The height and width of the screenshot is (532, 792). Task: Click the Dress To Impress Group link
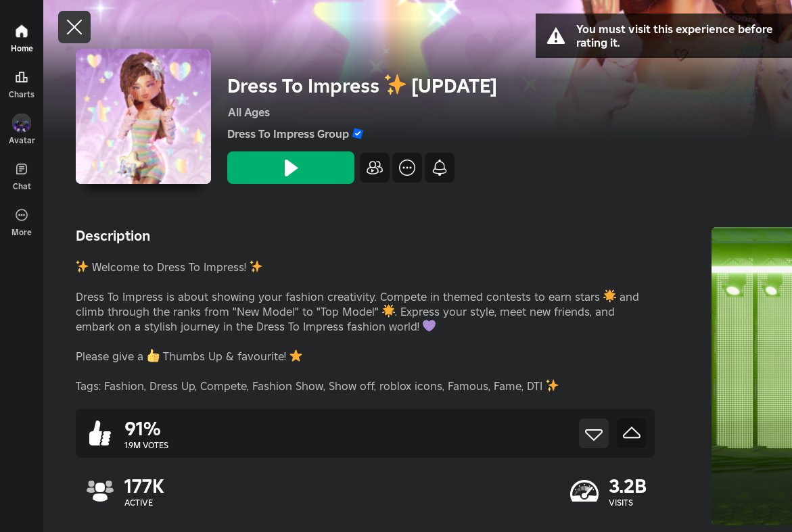pos(288,135)
